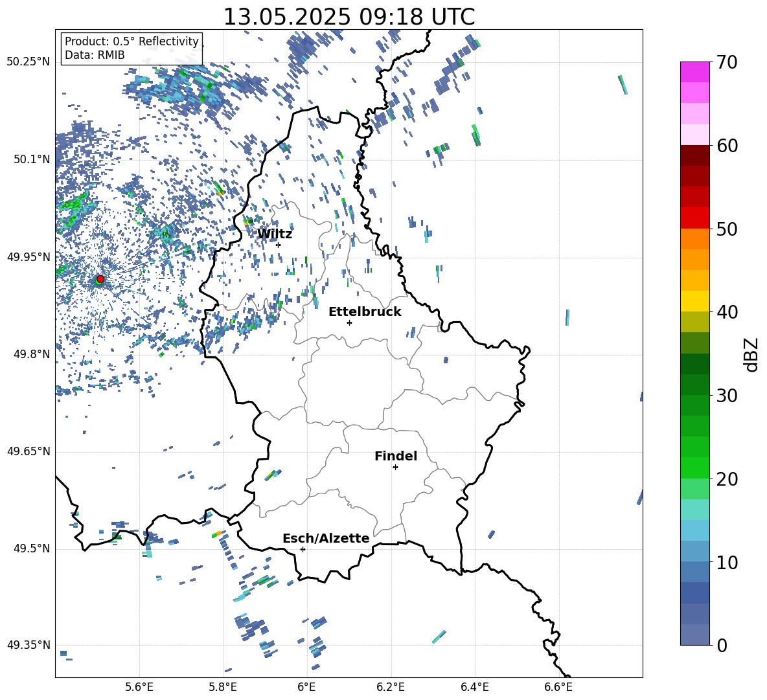Click the 49.95°N latitude label

coord(29,257)
